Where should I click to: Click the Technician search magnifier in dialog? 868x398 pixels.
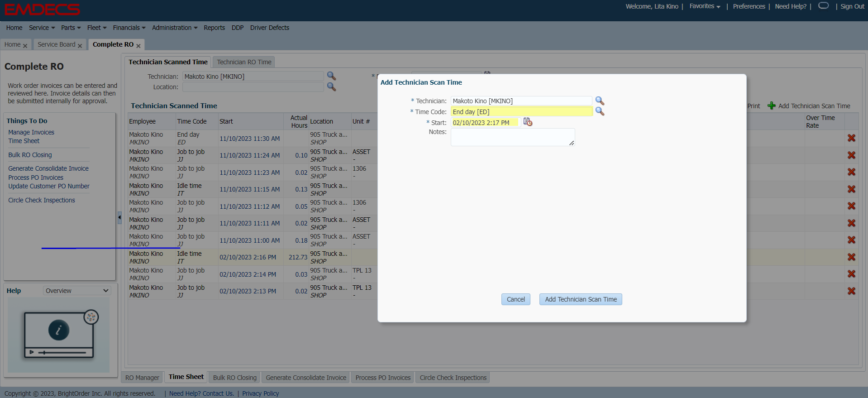tap(600, 101)
